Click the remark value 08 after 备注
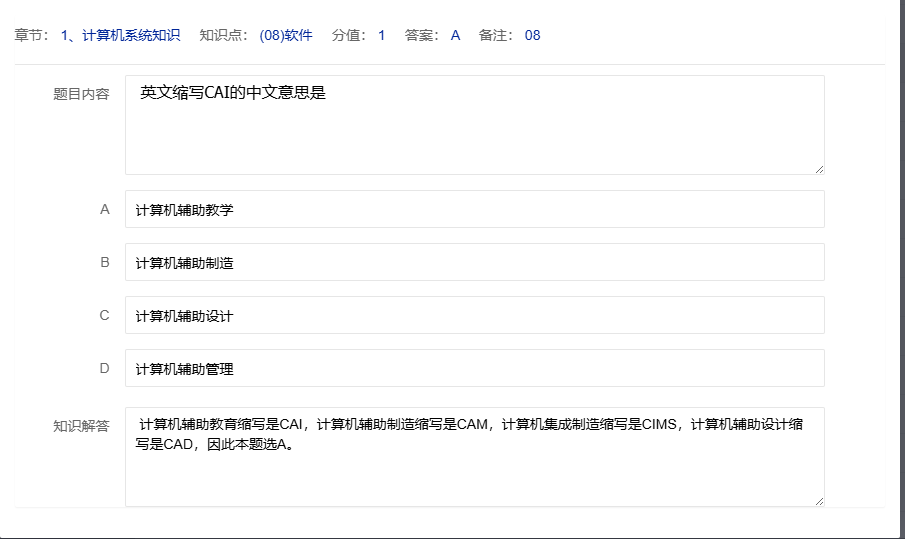 point(532,36)
